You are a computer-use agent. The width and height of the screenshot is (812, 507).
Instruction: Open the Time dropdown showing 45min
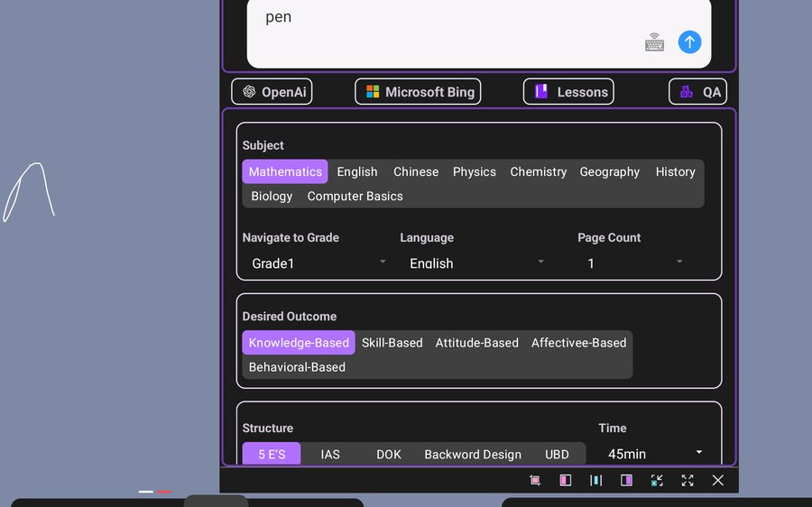655,454
